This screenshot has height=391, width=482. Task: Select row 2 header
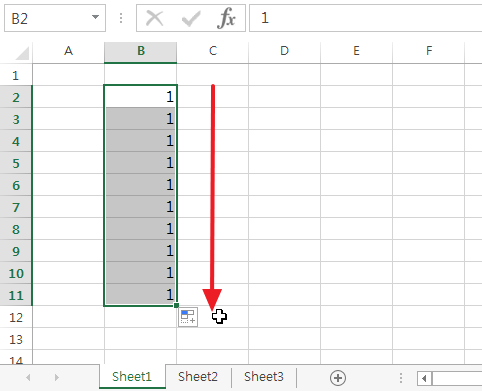(x=16, y=97)
